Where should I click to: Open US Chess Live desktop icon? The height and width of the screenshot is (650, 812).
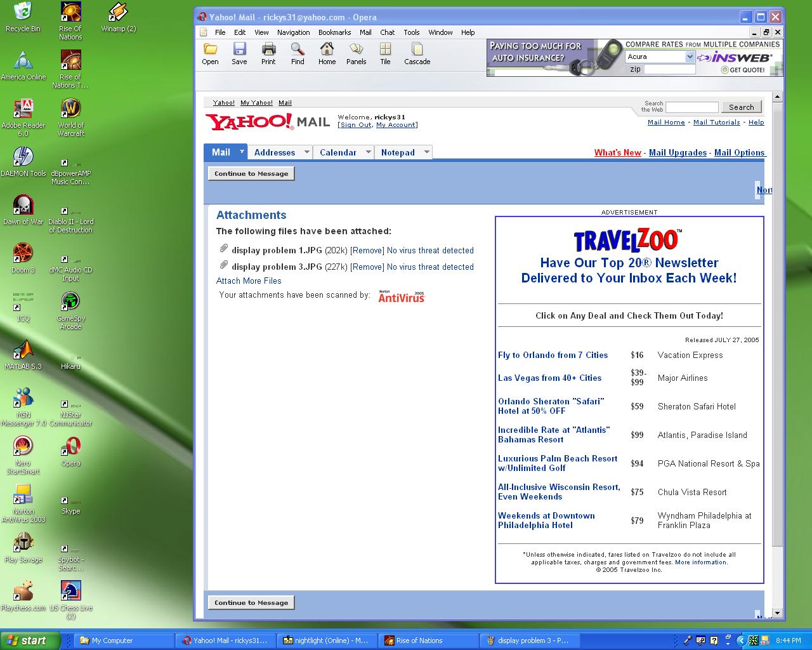[70, 600]
